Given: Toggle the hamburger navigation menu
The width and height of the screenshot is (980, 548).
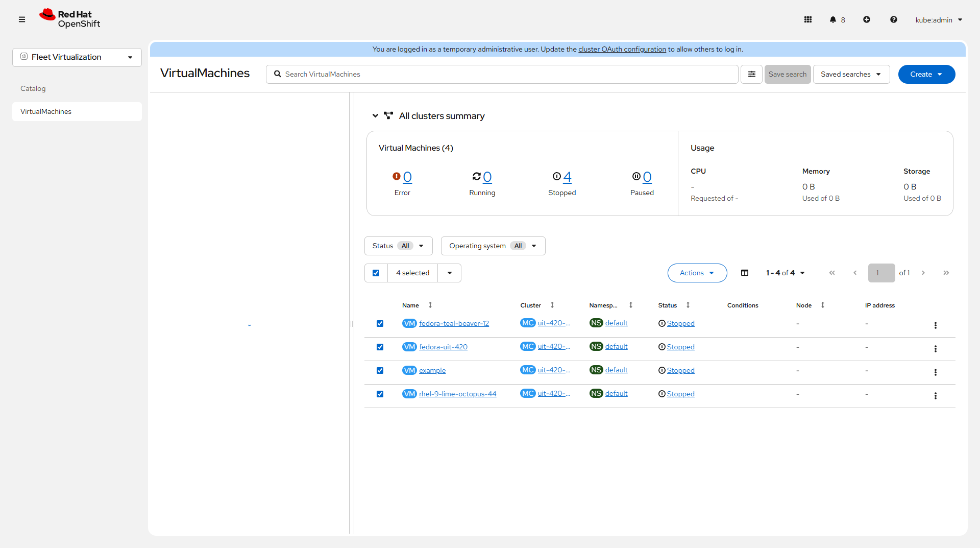Looking at the screenshot, I should 22,19.
